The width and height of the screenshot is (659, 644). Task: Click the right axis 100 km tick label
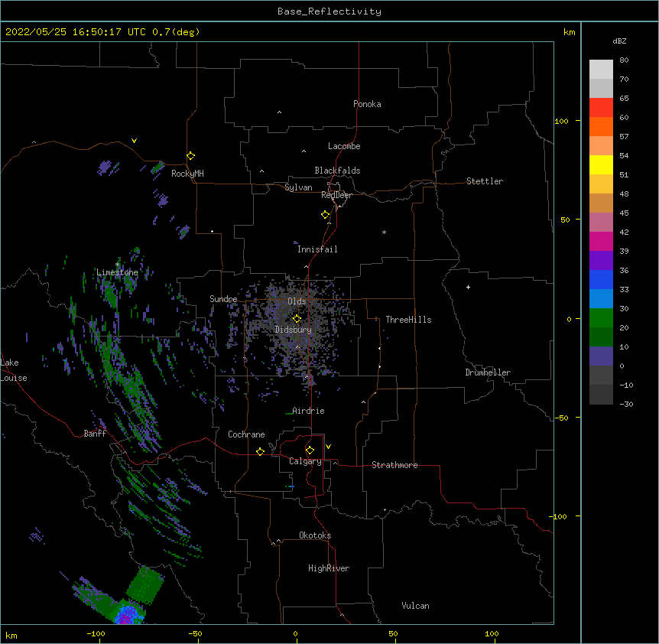561,121
